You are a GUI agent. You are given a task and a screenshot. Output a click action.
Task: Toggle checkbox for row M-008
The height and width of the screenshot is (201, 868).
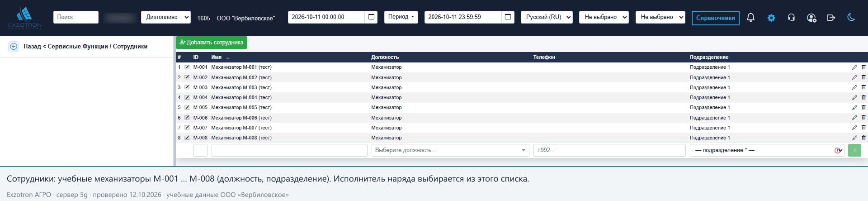click(187, 138)
